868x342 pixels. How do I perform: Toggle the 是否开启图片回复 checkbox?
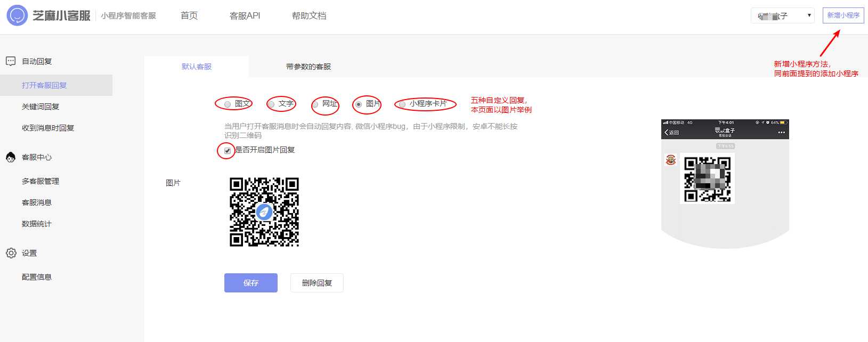tap(228, 151)
